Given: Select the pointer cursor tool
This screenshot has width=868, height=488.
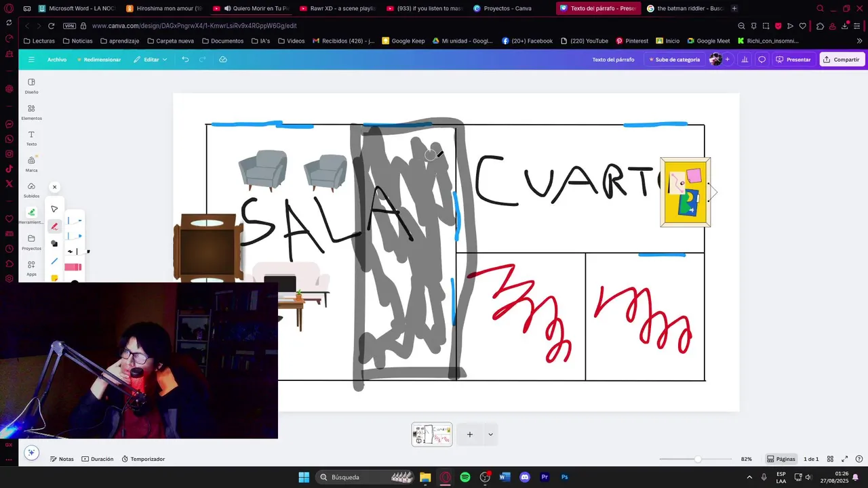Looking at the screenshot, I should (x=54, y=209).
